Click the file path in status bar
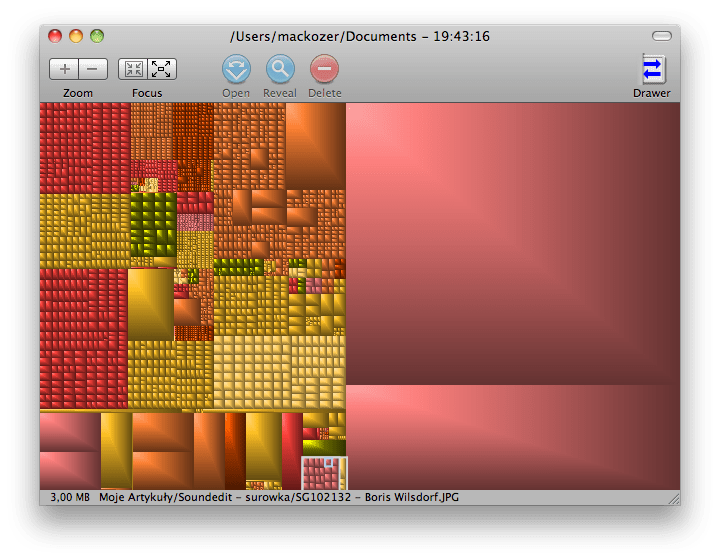Image resolution: width=720 pixels, height=560 pixels. pos(279,498)
